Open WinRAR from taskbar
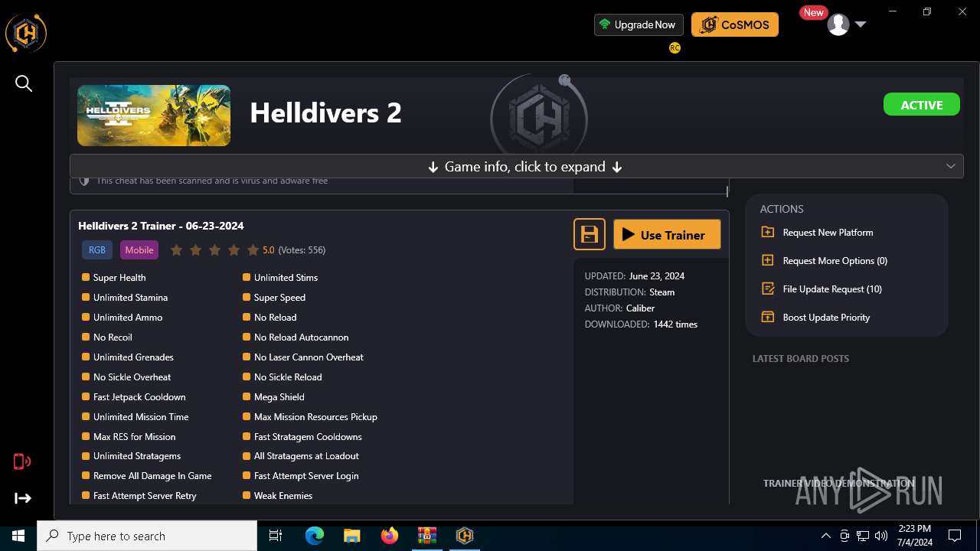Viewport: 980px width, 551px height. click(x=426, y=536)
